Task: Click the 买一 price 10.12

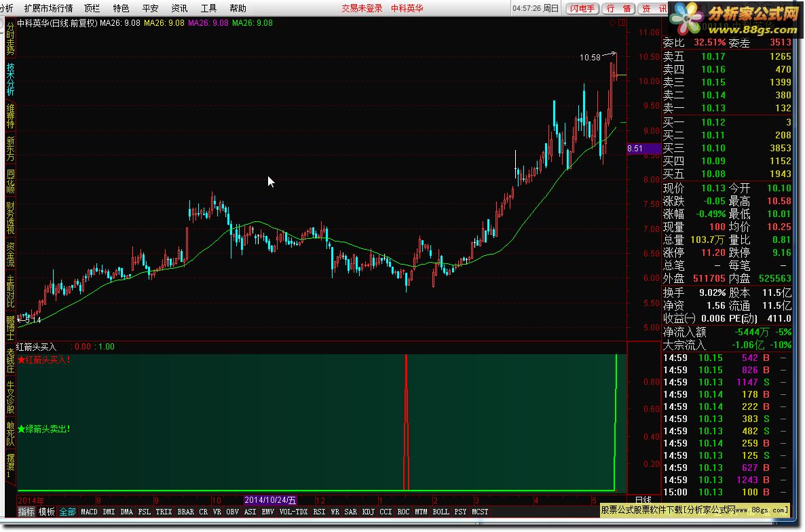Action: coord(713,122)
